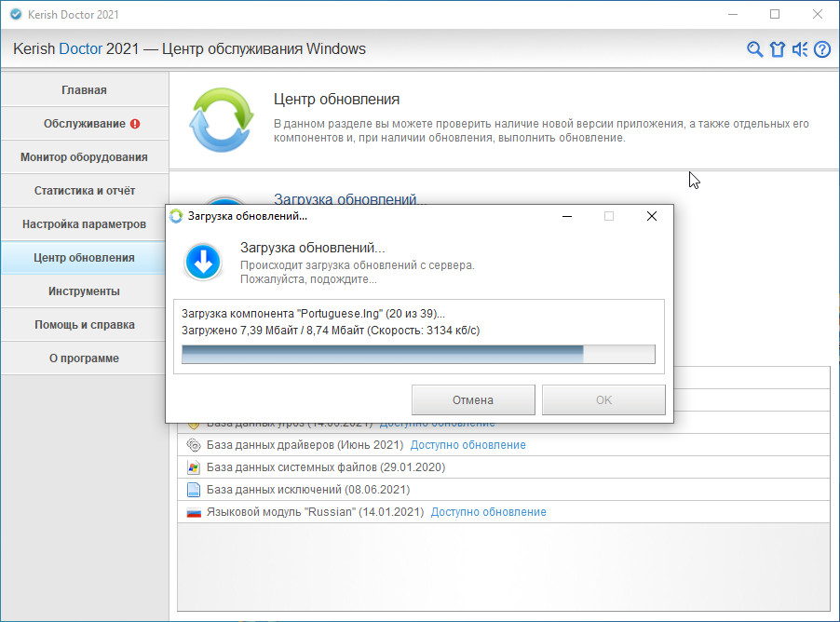Click the red alert badge next to Обслуживание
The width and height of the screenshot is (840, 622).
coord(135,124)
